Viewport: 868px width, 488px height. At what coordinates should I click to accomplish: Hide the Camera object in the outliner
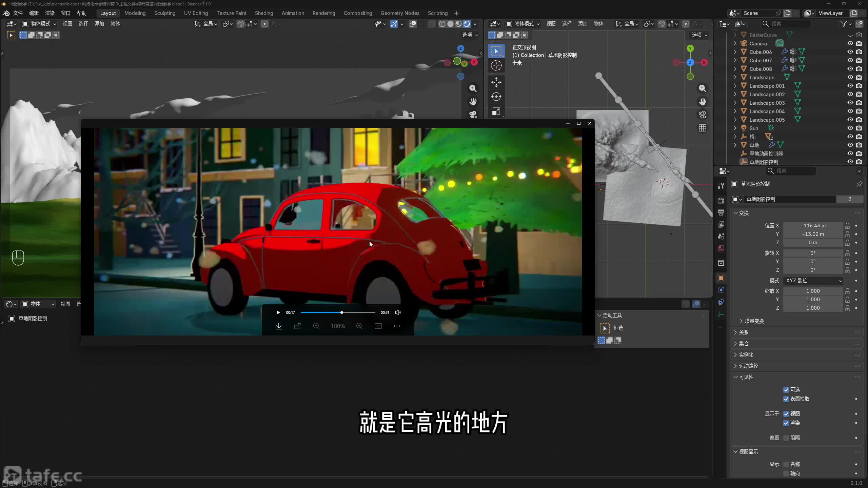click(850, 43)
